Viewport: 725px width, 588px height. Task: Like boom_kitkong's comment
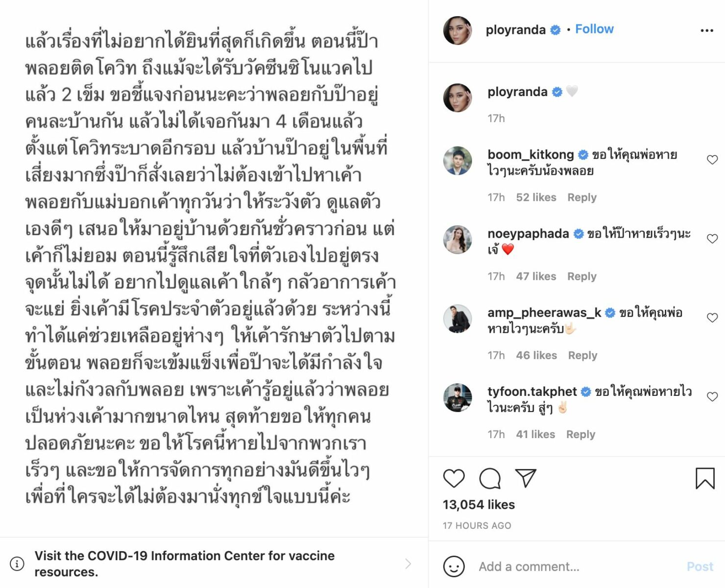(x=712, y=160)
